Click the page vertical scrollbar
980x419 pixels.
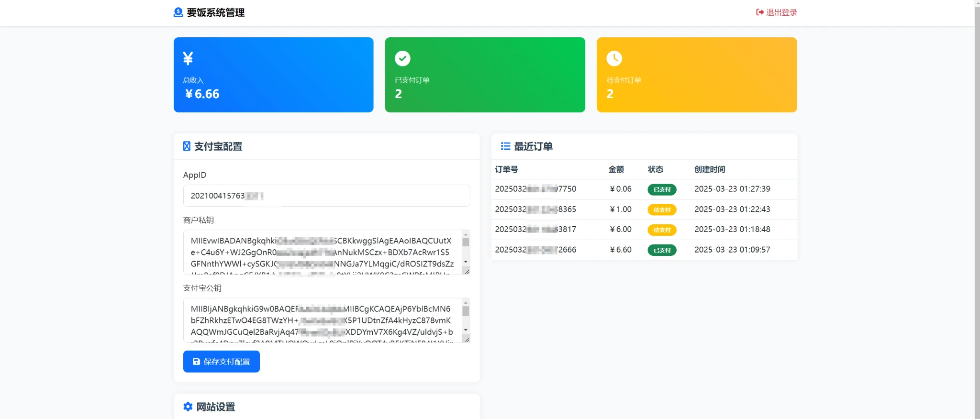tap(977, 209)
